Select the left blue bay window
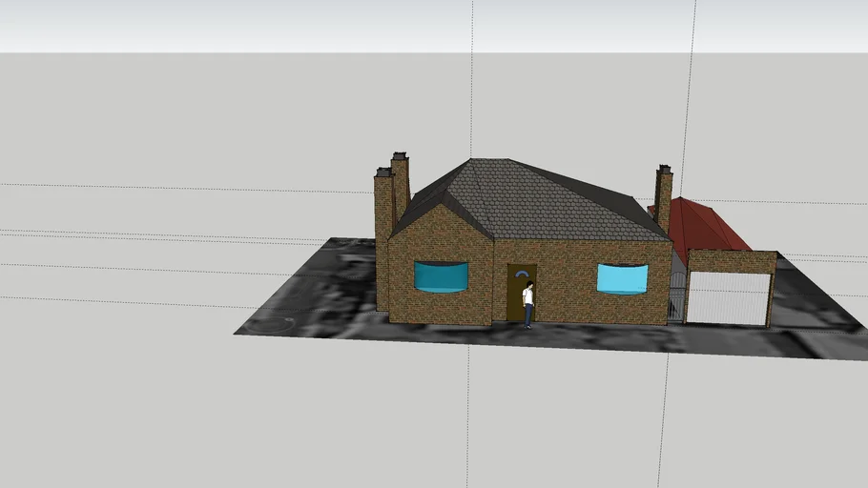The width and height of the screenshot is (868, 488). [441, 276]
